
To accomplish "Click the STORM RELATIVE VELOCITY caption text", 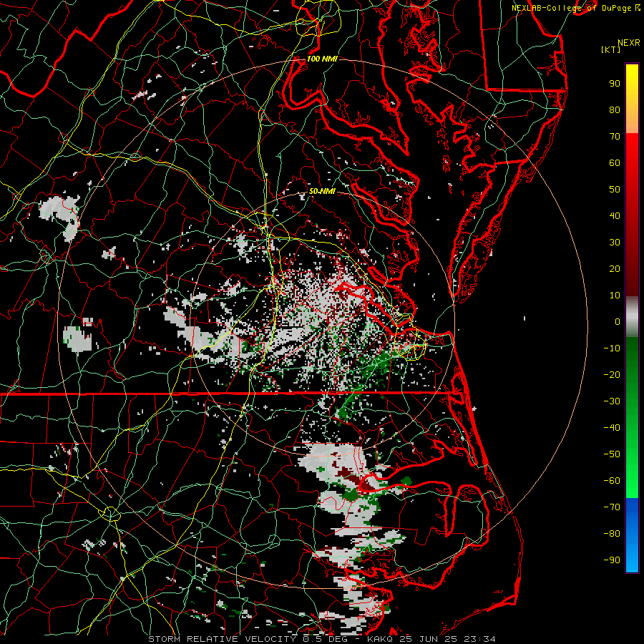I will [x=222, y=639].
